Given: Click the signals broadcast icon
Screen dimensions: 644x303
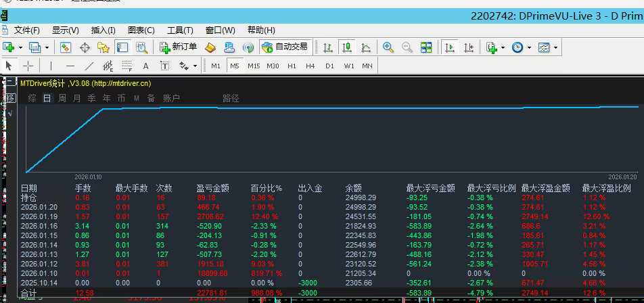Looking at the screenshot, I should pyautogui.click(x=248, y=47).
